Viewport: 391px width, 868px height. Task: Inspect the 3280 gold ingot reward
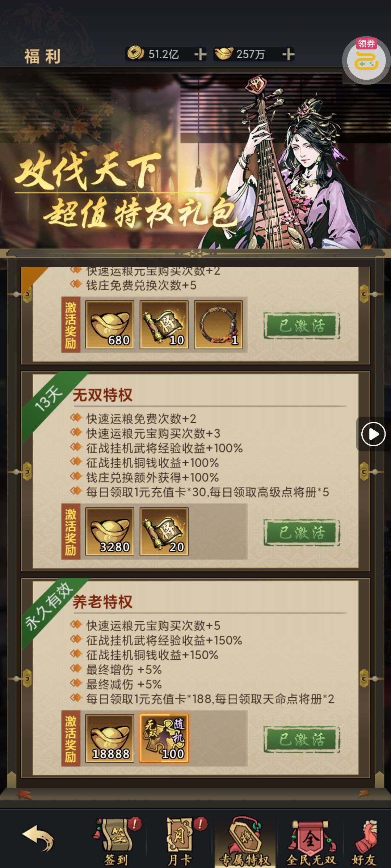click(110, 531)
